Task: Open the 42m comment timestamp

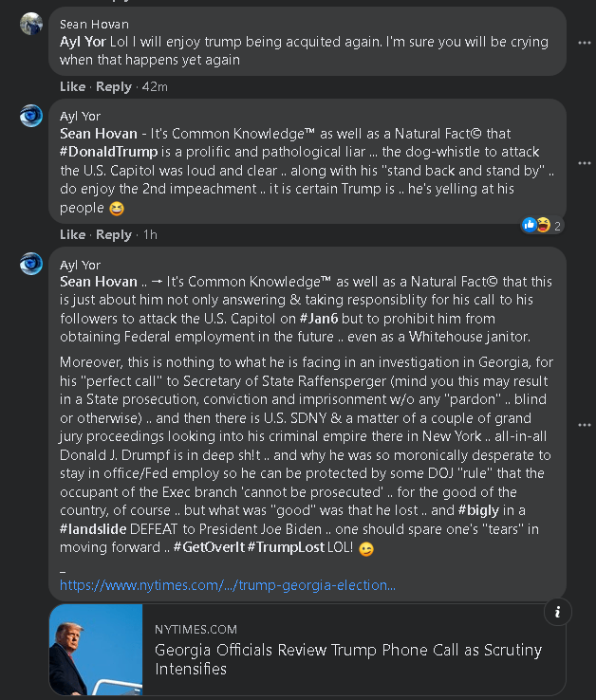Action: coord(155,86)
